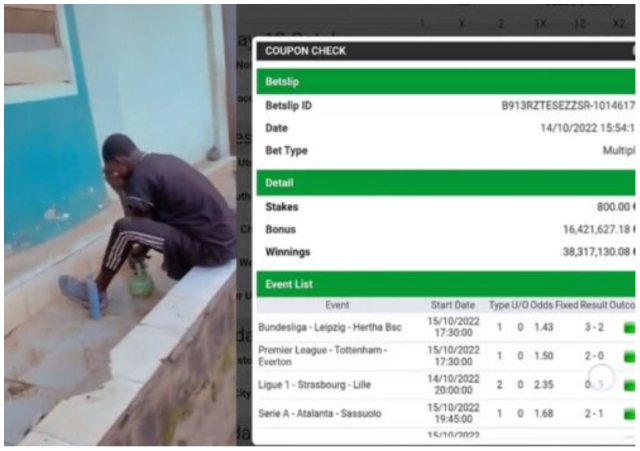Screen dimensions: 640x451
Task: Open the Ligue 1 Strasbourg - Lille event
Action: click(x=314, y=385)
